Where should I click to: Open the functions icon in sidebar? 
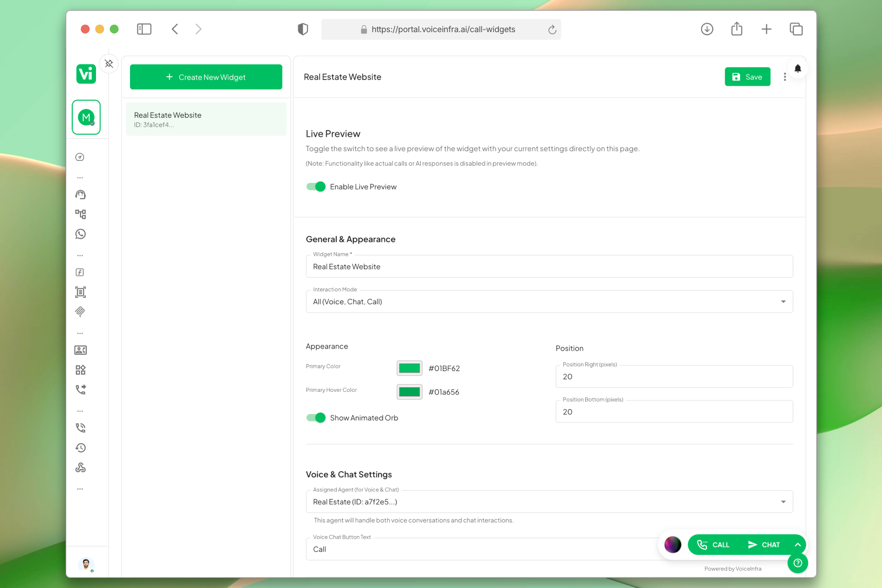tap(80, 272)
